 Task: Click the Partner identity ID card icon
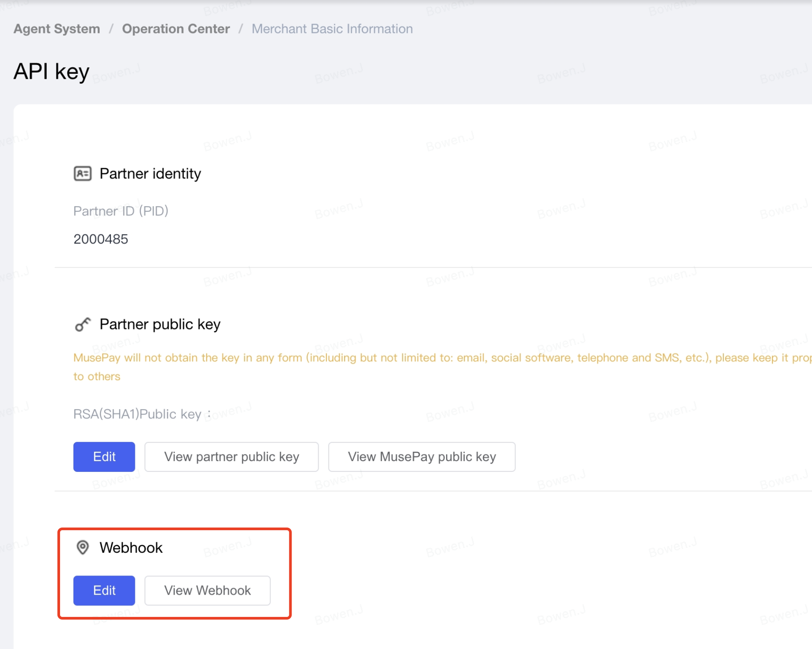82,174
